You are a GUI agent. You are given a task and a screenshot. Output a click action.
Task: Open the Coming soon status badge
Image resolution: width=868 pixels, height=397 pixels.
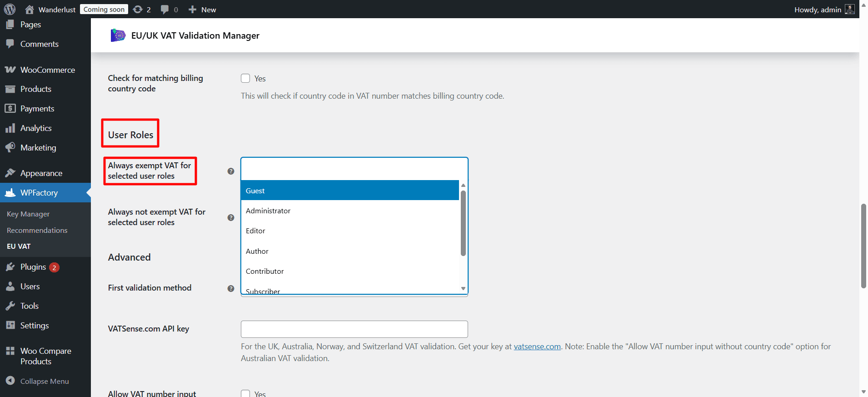[104, 9]
